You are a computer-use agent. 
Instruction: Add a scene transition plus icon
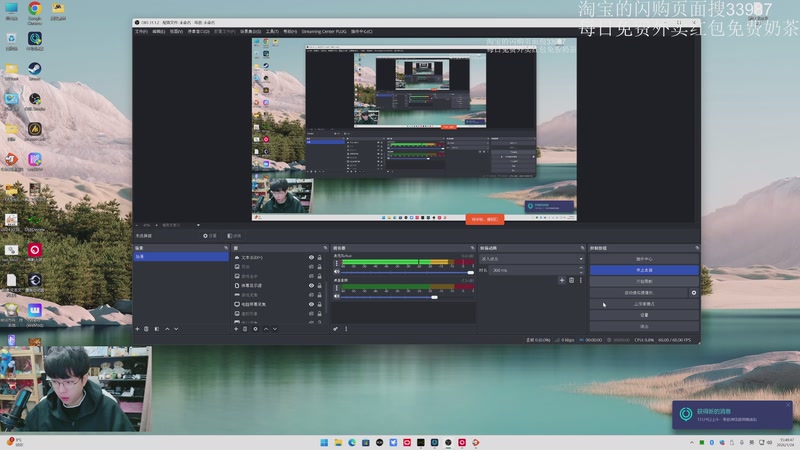pos(562,280)
